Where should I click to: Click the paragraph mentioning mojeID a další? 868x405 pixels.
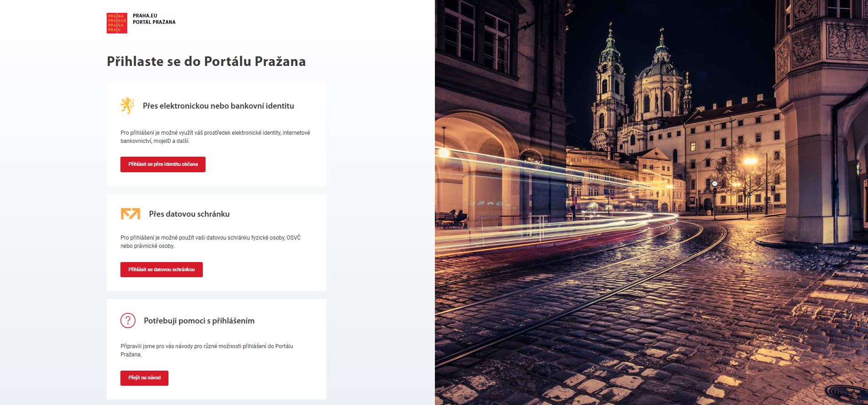pyautogui.click(x=215, y=137)
